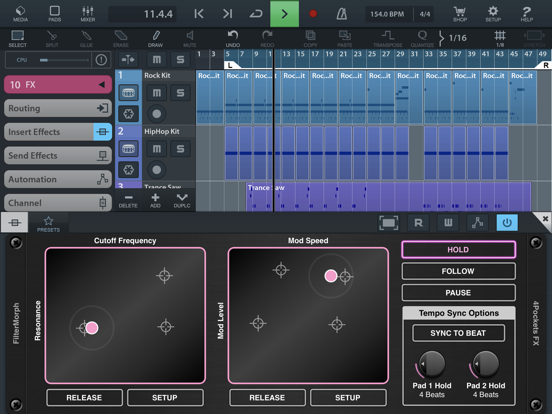Delete the selected track
Image resolution: width=552 pixels, height=414 pixels.
tap(128, 200)
